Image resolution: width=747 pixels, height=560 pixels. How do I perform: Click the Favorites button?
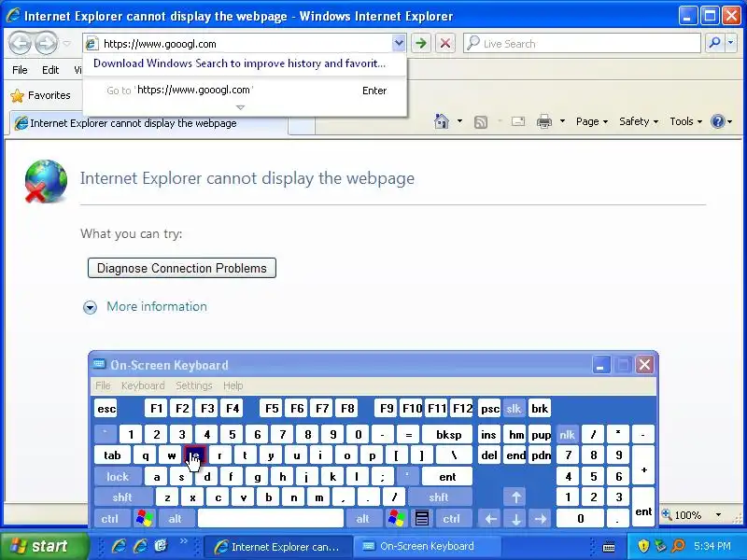[x=40, y=96]
